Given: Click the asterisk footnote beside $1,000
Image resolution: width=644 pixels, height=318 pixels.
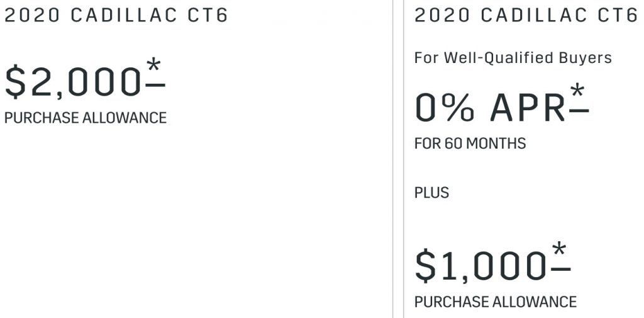Looking at the screenshot, I should coord(559,250).
